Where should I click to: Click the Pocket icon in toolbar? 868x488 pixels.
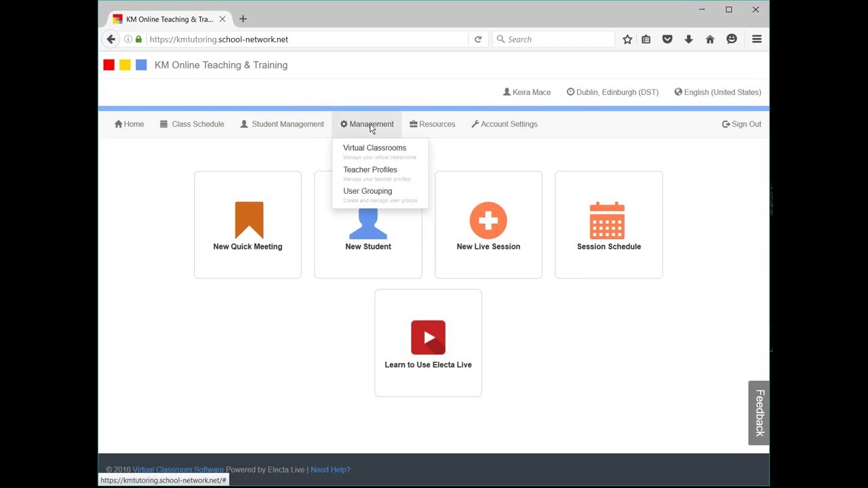(x=667, y=39)
